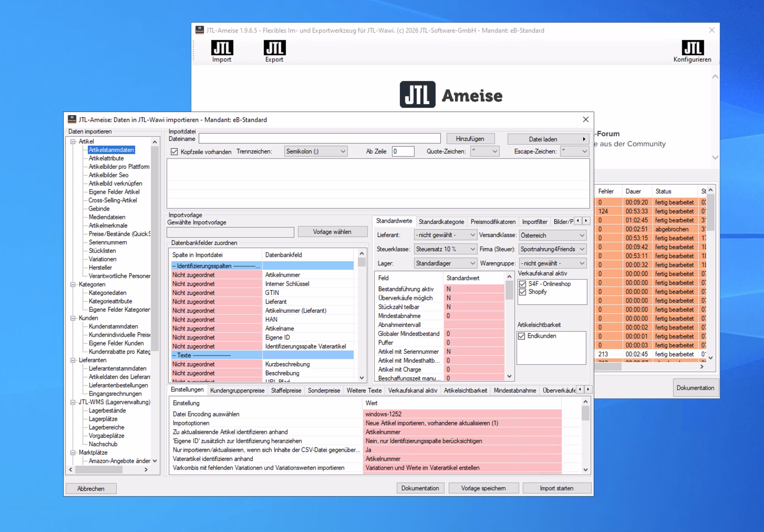Screen dimensions: 764x532
Task: Click JTL-Ameise import window title icon
Action: coord(72,119)
